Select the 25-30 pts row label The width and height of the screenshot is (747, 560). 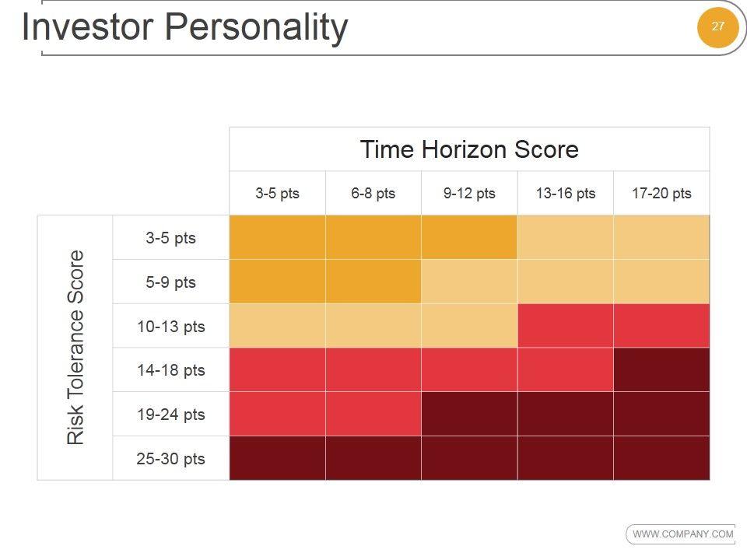pyautogui.click(x=171, y=459)
